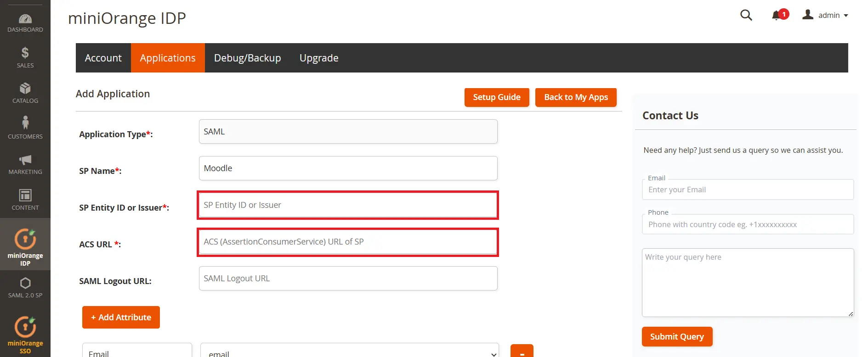Focus the SP Entity ID or Issuer field
This screenshot has height=357, width=868.
click(348, 205)
